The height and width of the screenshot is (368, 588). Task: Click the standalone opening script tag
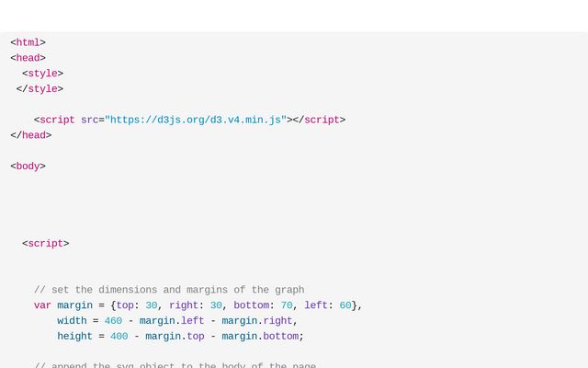(x=45, y=244)
